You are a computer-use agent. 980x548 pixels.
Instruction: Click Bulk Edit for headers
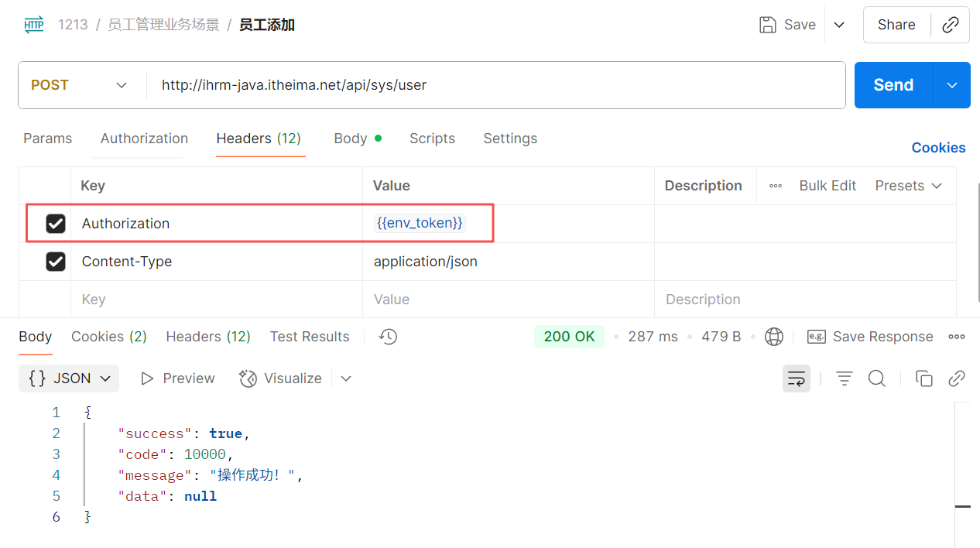pos(828,186)
